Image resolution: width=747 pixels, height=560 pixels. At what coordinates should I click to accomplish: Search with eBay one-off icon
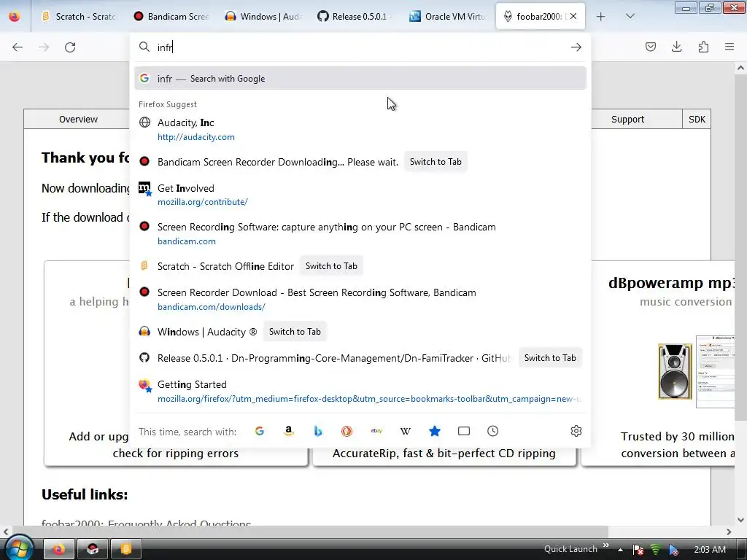[376, 431]
